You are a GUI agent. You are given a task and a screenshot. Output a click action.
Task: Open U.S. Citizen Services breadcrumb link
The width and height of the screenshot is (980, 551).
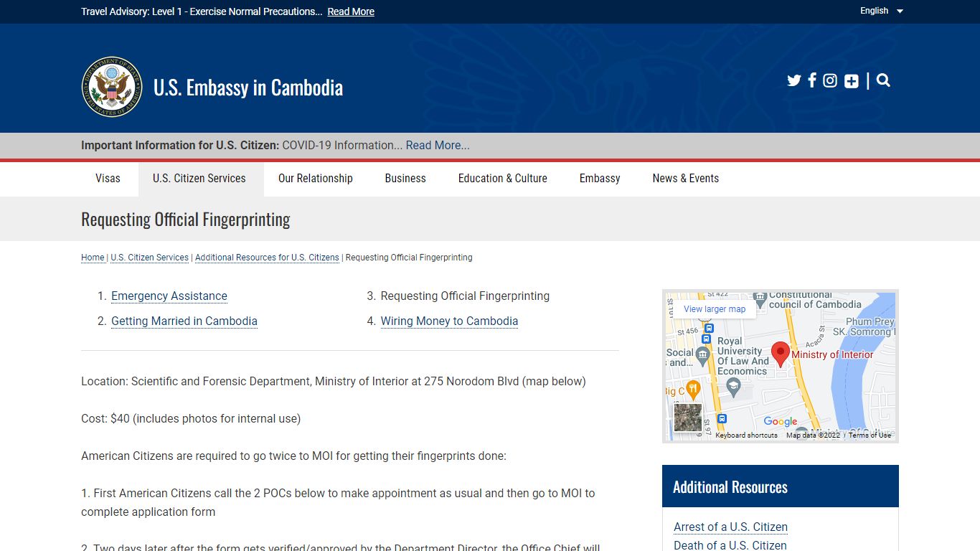tap(150, 258)
